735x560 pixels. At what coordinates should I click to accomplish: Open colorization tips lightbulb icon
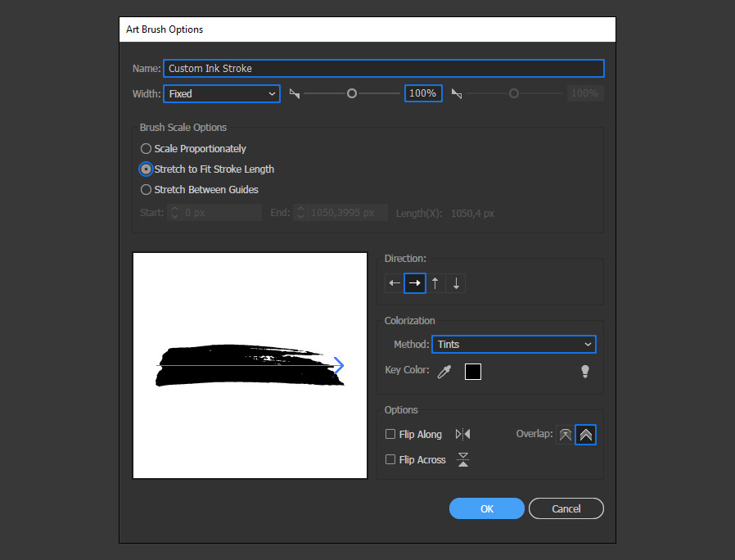point(584,372)
